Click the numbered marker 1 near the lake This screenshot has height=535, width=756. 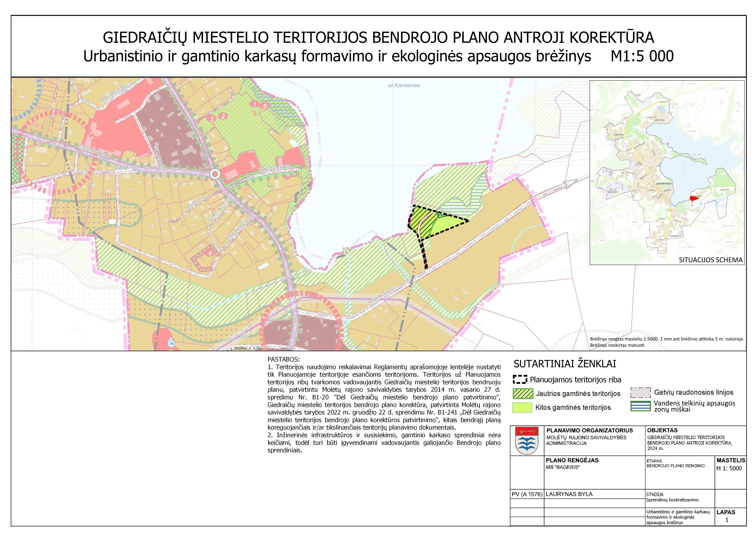[x=254, y=104]
